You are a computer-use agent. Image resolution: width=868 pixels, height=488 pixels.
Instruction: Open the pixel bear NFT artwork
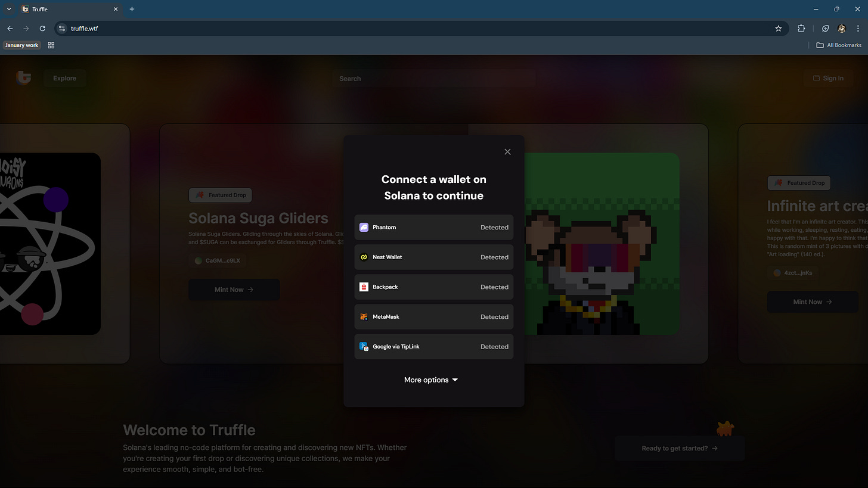pyautogui.click(x=602, y=244)
